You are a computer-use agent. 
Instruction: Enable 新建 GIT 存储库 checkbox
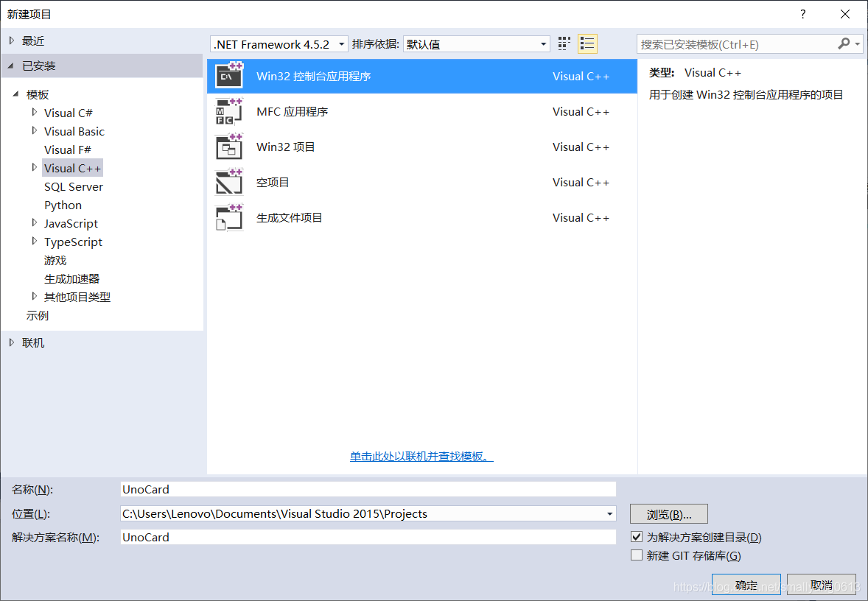[637, 555]
